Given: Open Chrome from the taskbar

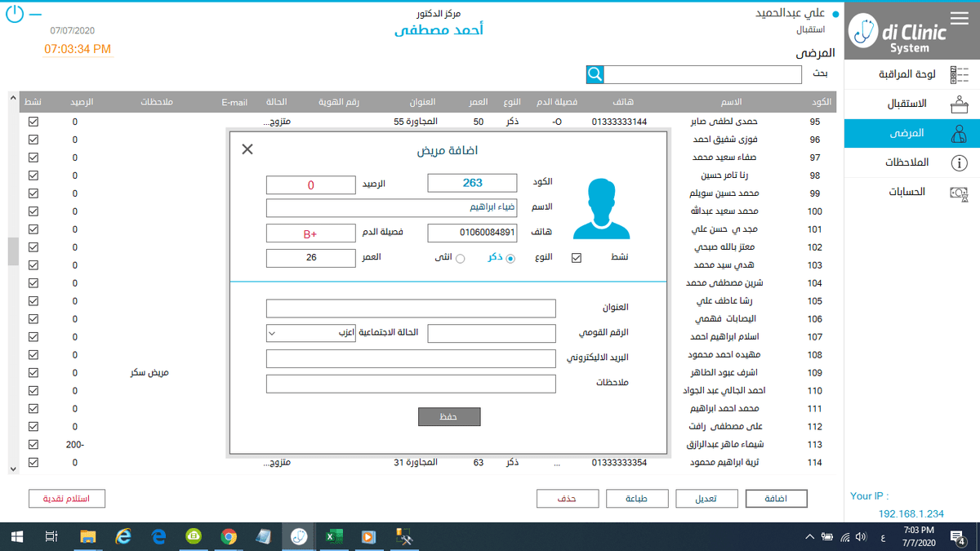Looking at the screenshot, I should [x=229, y=536].
